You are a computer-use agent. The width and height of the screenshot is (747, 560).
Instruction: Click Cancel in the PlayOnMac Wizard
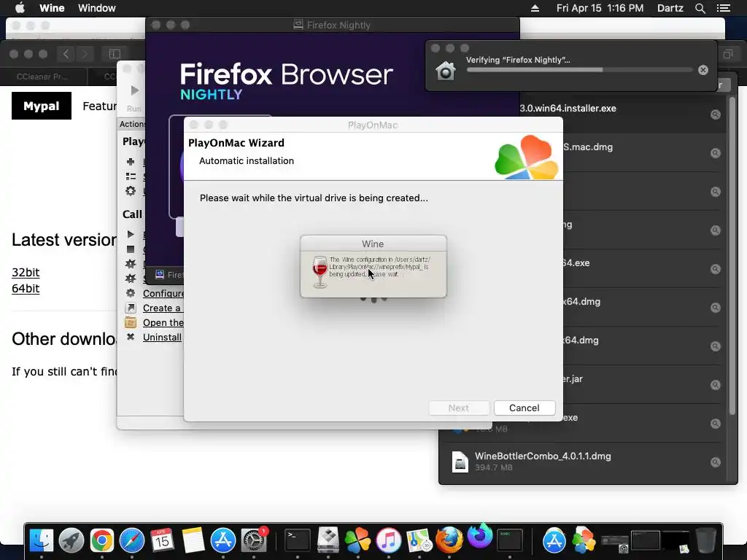(524, 408)
